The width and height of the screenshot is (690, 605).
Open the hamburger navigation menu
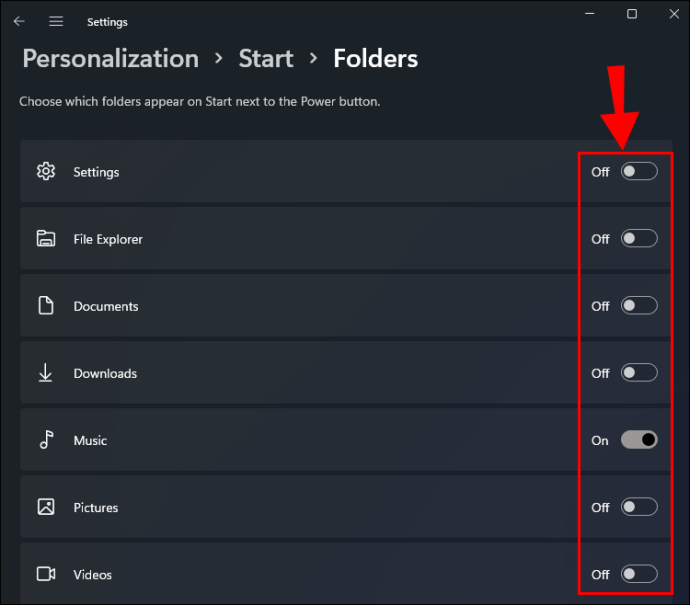tap(56, 21)
